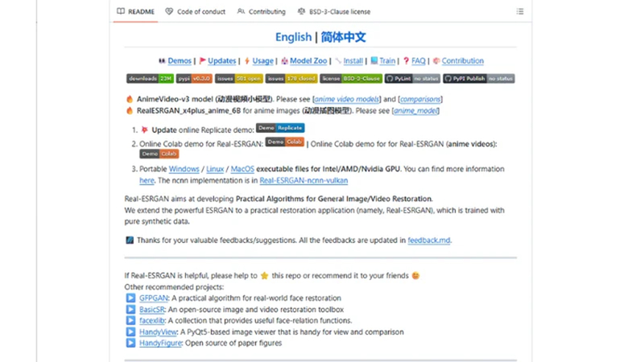Click the icon before Contribution
Screen dimensions: 644x362
click(x=436, y=61)
